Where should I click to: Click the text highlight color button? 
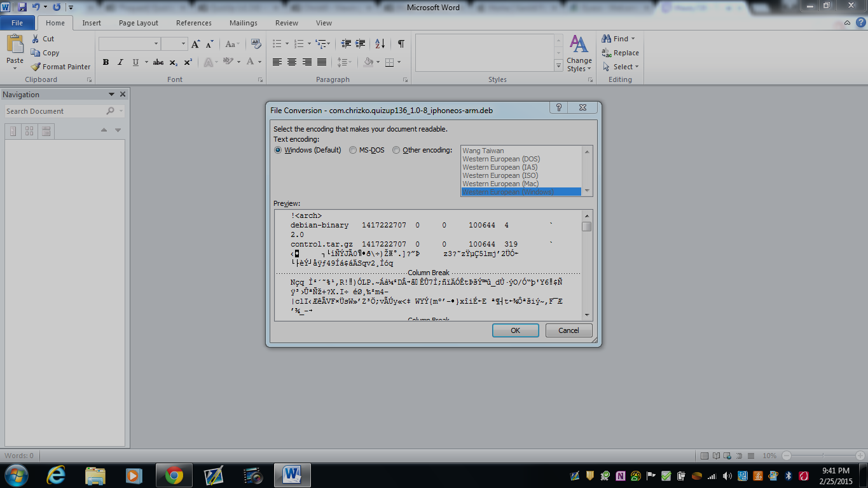pyautogui.click(x=227, y=62)
